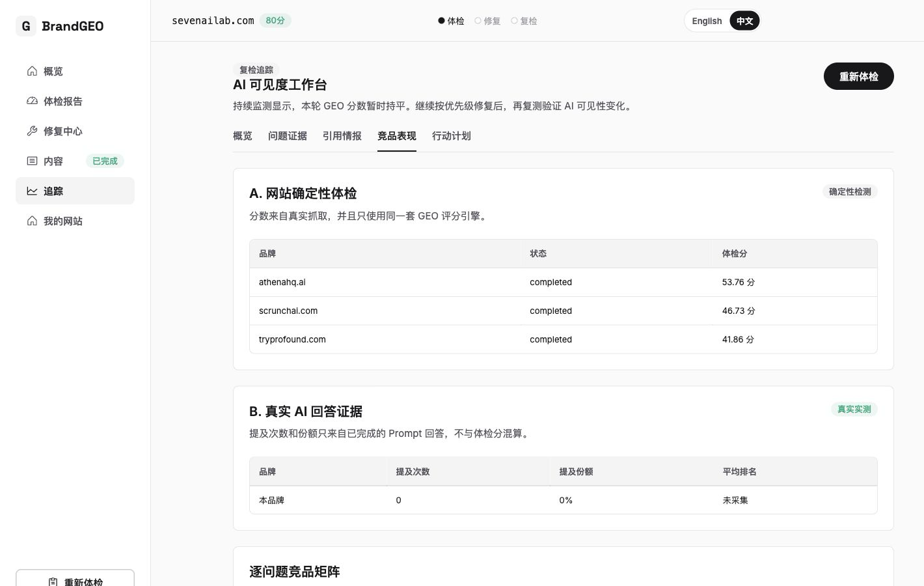Switch language to English

pyautogui.click(x=707, y=21)
